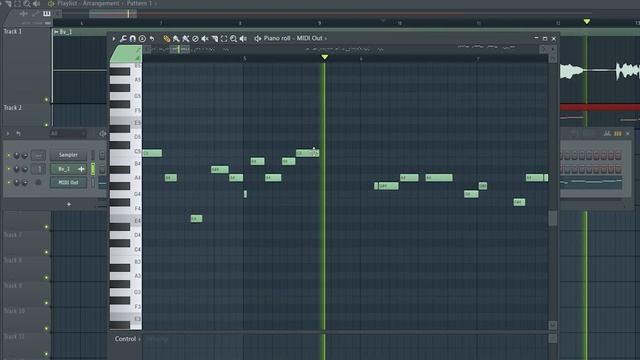Click the Sampler channel volume knob
The width and height of the screenshot is (640, 360).
click(x=24, y=155)
